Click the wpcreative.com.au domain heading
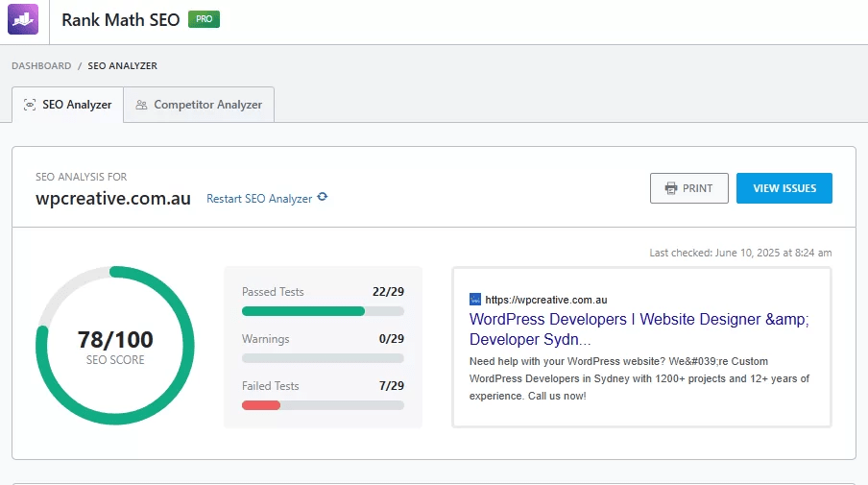The image size is (868, 485). [113, 198]
